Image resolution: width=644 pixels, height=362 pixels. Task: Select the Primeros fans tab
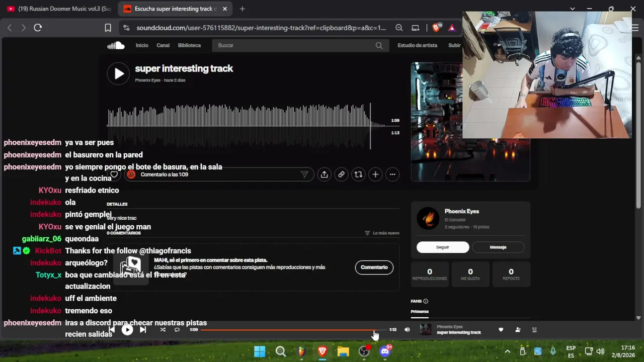420,312
